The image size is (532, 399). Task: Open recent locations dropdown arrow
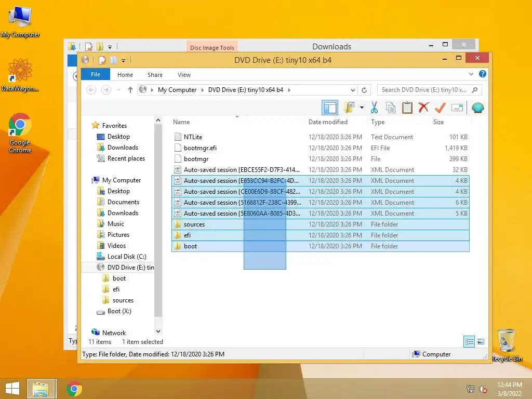click(119, 90)
